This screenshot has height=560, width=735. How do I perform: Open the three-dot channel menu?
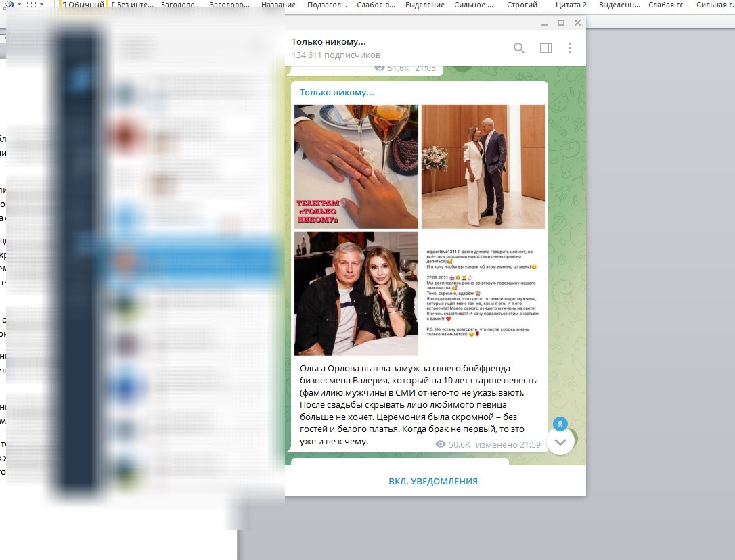(x=570, y=48)
